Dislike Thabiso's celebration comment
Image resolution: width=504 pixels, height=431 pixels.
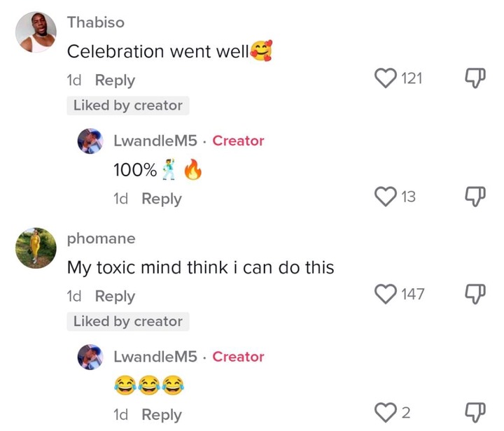click(x=475, y=78)
